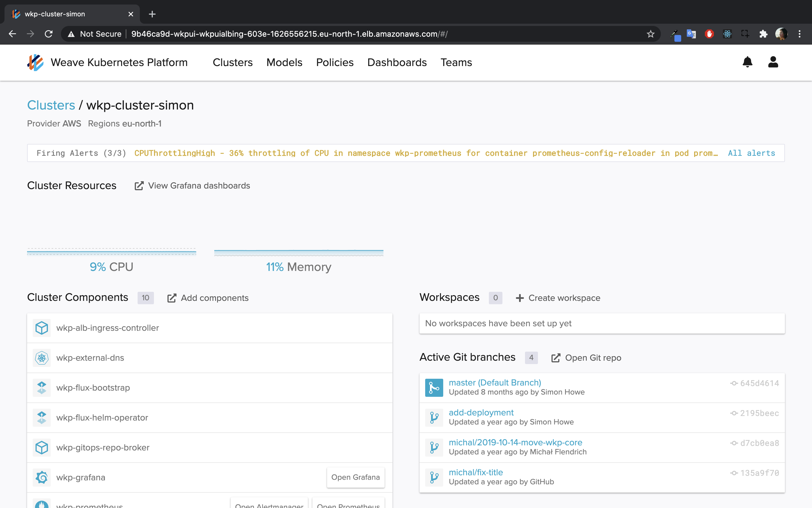Image resolution: width=812 pixels, height=508 pixels.
Task: Click the wkp-flux-helm-operator flux icon
Action: (42, 418)
